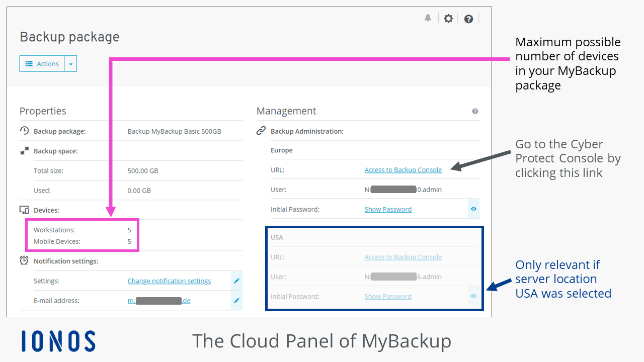Open Europe Access to Backup Console link
Screen dimensions: 644x362
click(x=403, y=170)
